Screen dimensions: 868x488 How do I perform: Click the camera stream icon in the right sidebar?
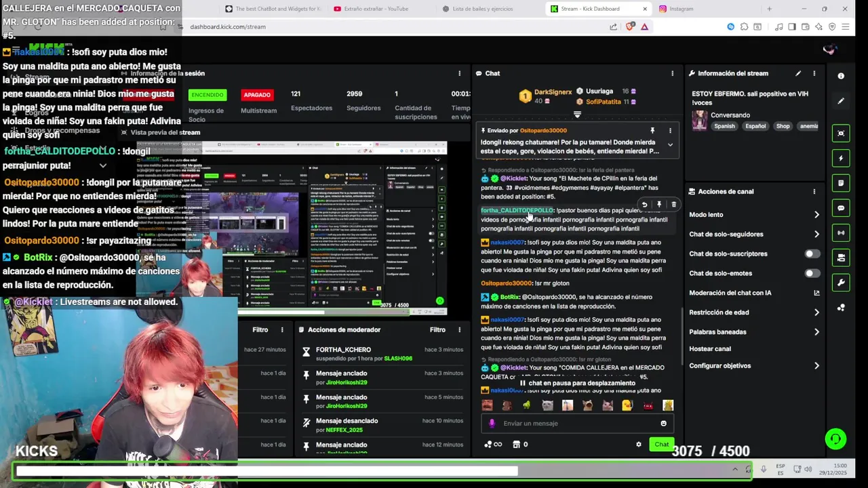[841, 258]
